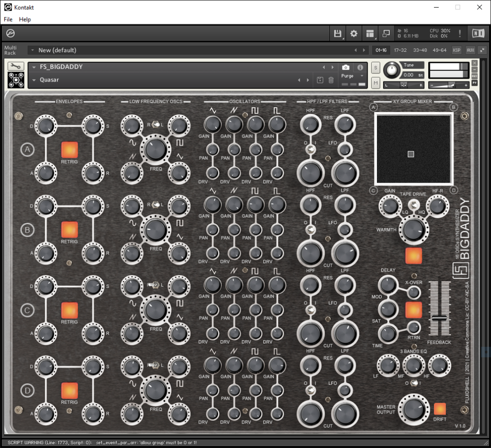The height and width of the screenshot is (448, 491).
Task: Click the EQ MF knob
Action: click(x=413, y=365)
